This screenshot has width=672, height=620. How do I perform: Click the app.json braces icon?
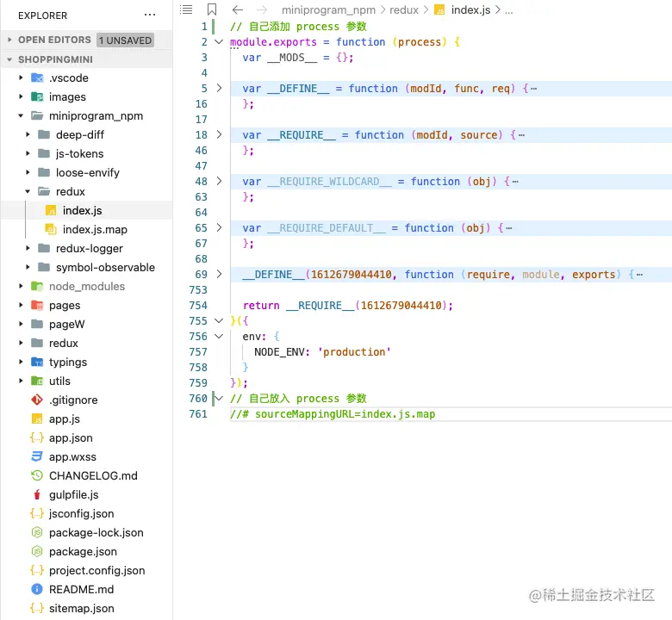(37, 437)
